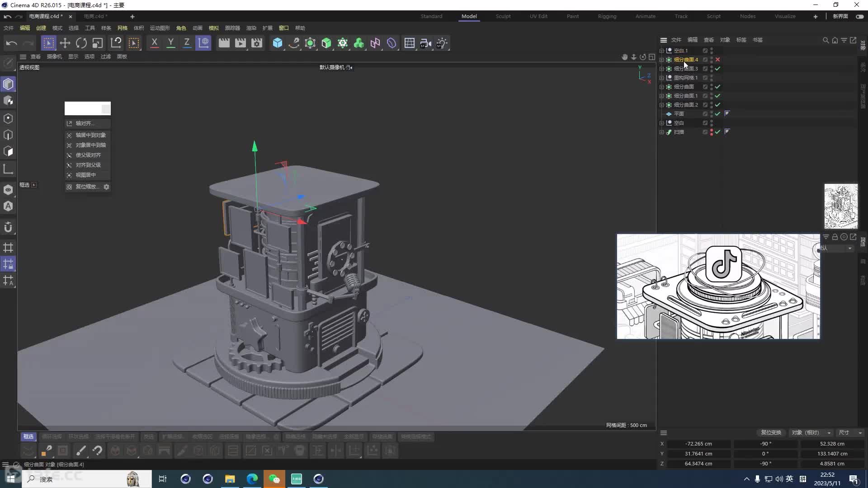Click the Enable Snap magnet icon
Screen dimensions: 868x488
click(8, 227)
